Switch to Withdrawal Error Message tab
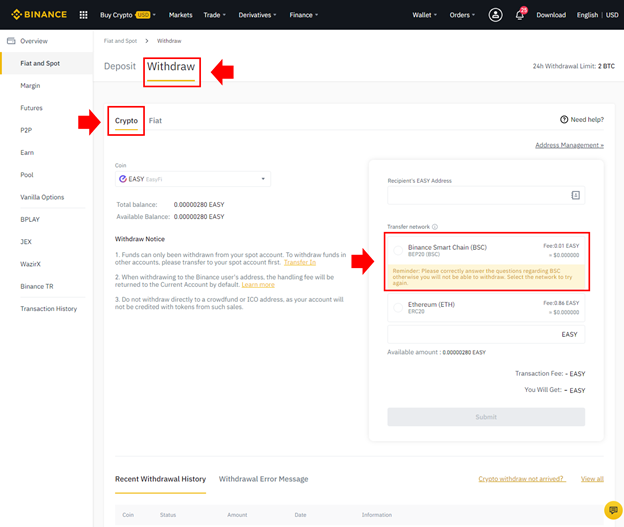Screen dimensions: 624x527 point(263,479)
